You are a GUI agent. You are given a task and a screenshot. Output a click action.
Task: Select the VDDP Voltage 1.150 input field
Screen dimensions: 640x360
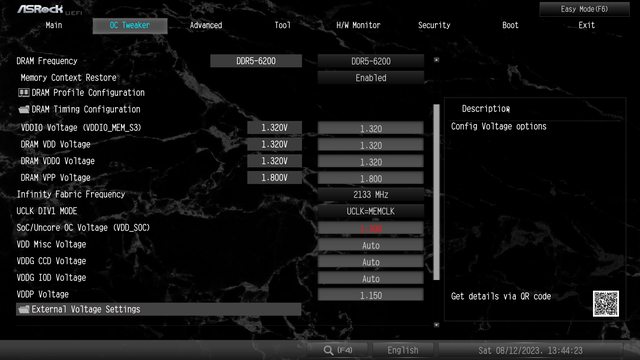coord(371,295)
